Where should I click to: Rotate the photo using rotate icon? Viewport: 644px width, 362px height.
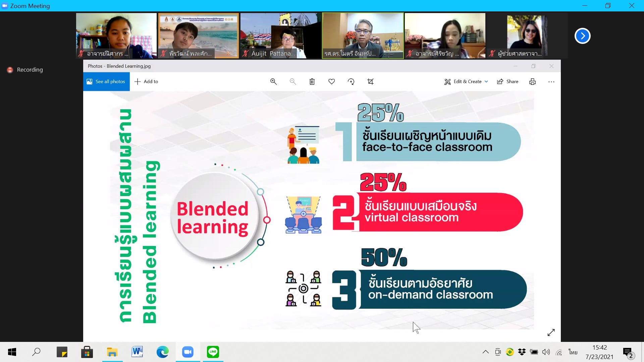[x=351, y=81]
